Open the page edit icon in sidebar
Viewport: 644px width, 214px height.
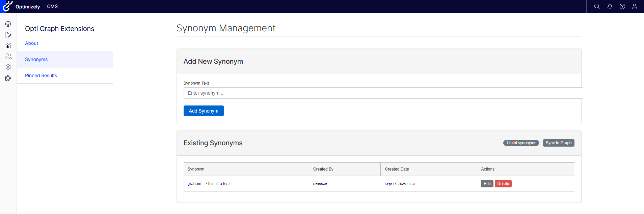pyautogui.click(x=8, y=35)
